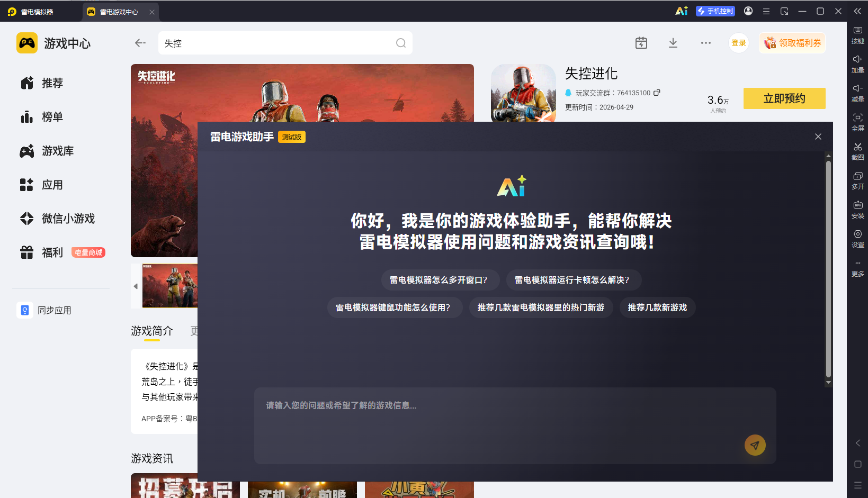Open 应用 apps in left navigation

tap(42, 185)
